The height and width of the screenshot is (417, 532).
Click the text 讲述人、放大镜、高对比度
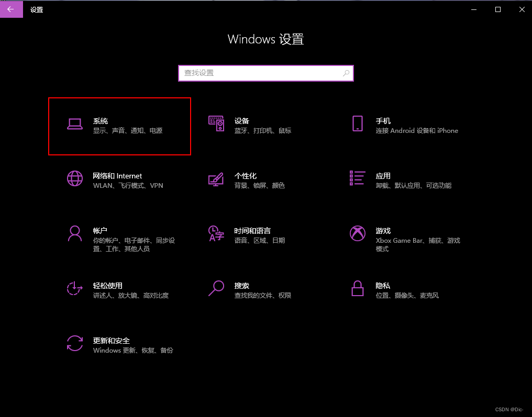(131, 295)
